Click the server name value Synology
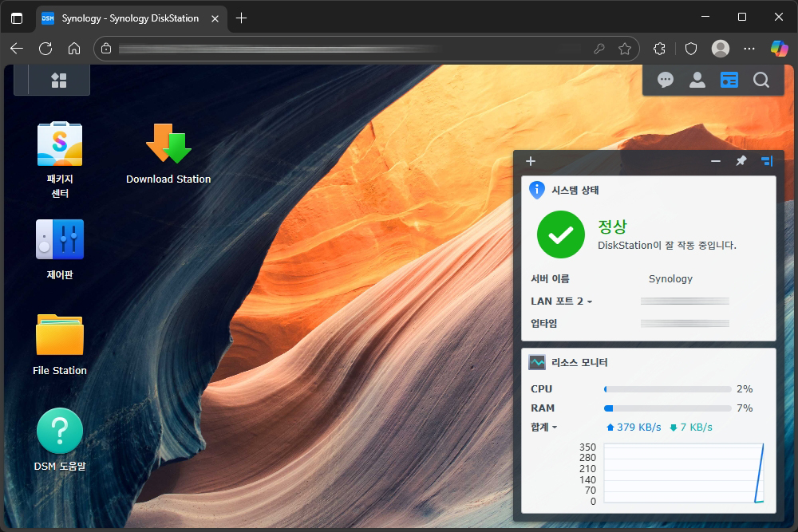This screenshot has width=798, height=532. (670, 278)
